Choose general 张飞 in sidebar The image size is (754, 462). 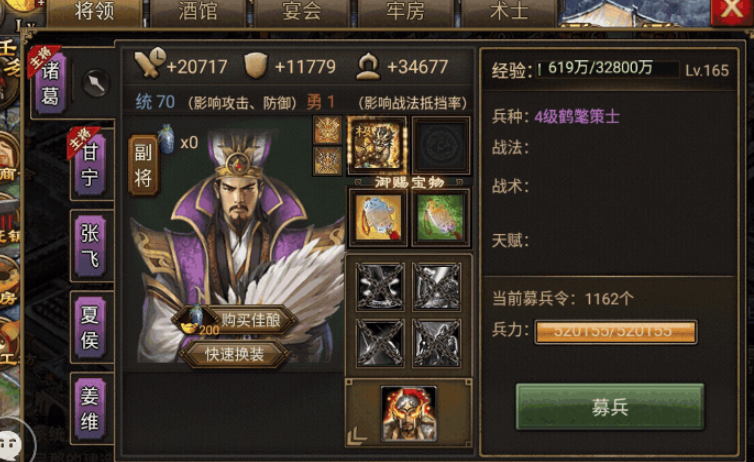(90, 246)
